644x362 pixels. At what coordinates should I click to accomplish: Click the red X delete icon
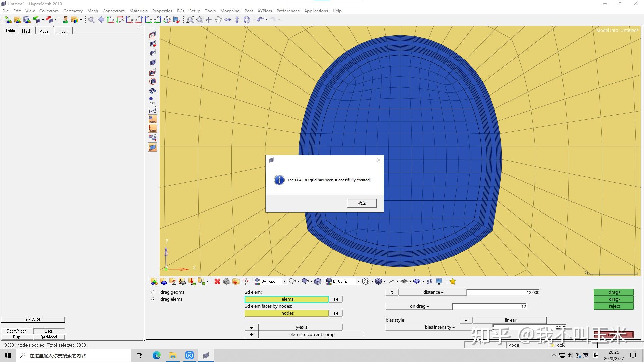click(217, 281)
